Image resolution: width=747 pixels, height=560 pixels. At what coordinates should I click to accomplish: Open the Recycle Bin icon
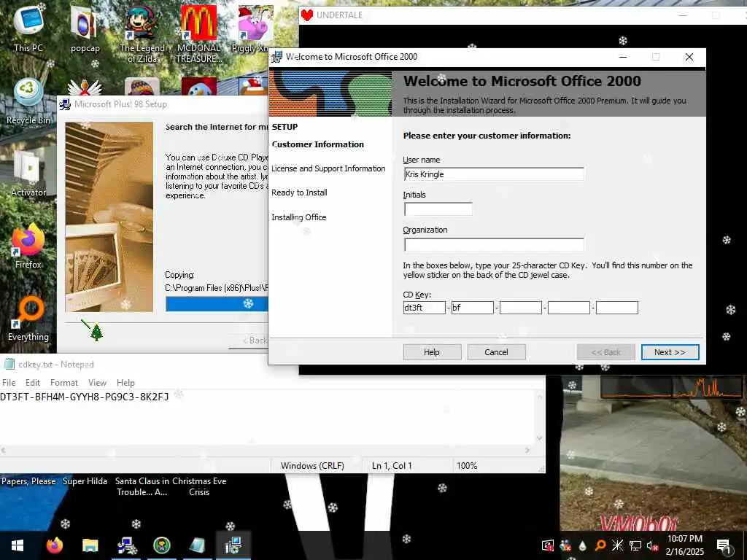(x=28, y=101)
